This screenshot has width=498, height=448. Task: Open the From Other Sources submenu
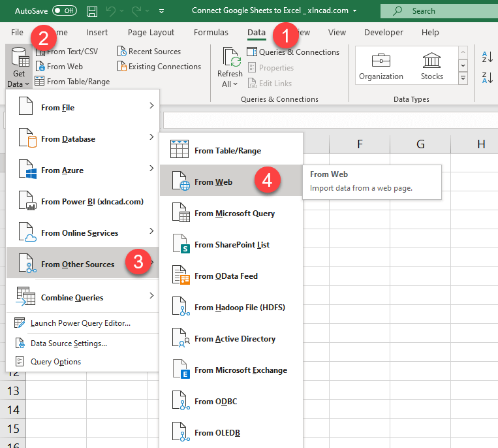pos(83,263)
